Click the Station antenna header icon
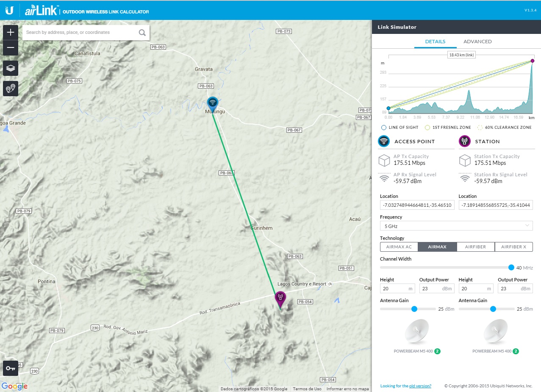This screenshot has width=541, height=392. [465, 142]
